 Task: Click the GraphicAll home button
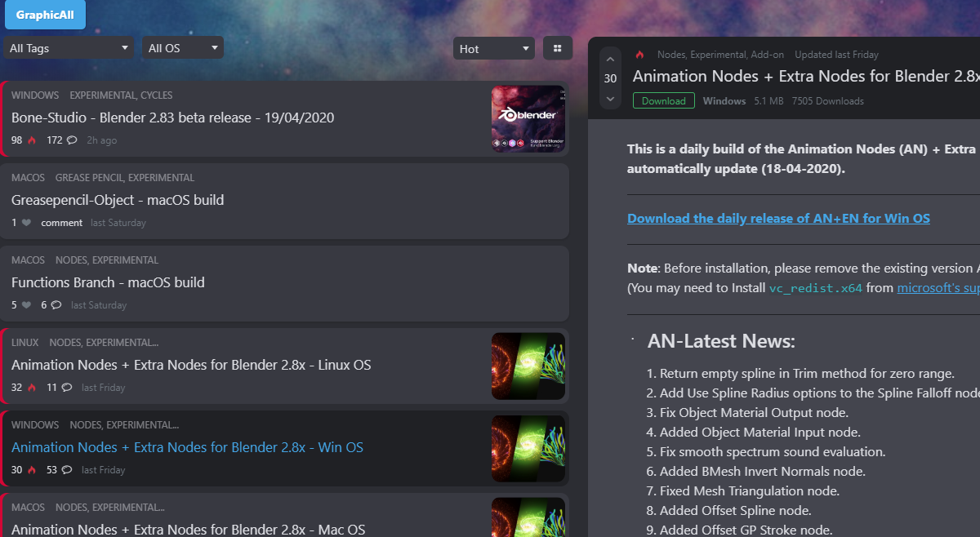pyautogui.click(x=45, y=15)
